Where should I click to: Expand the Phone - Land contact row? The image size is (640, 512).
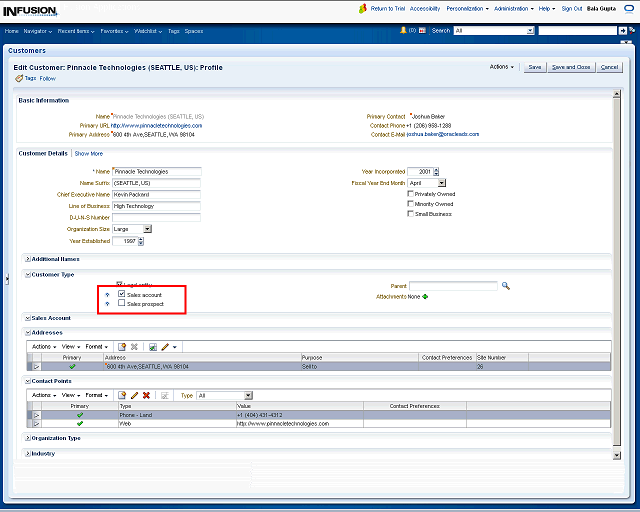[x=37, y=415]
